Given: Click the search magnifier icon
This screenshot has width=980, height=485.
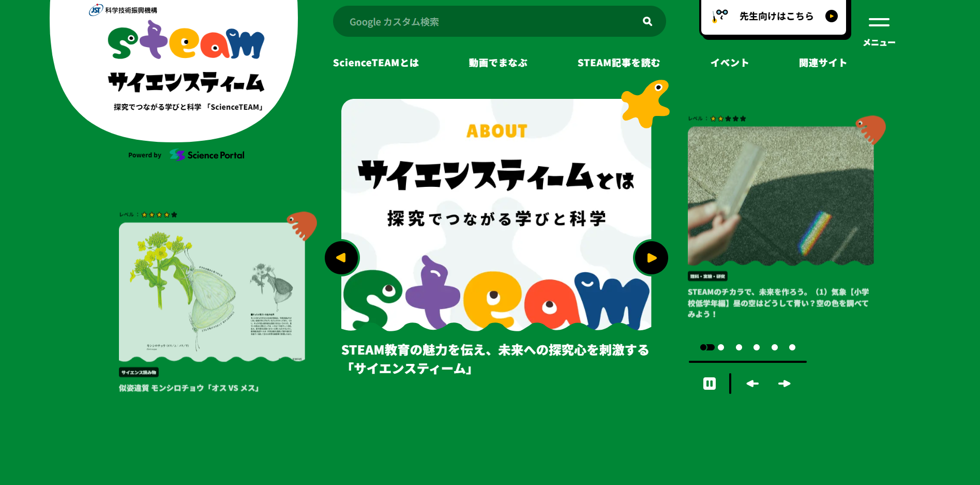Looking at the screenshot, I should coord(647,21).
